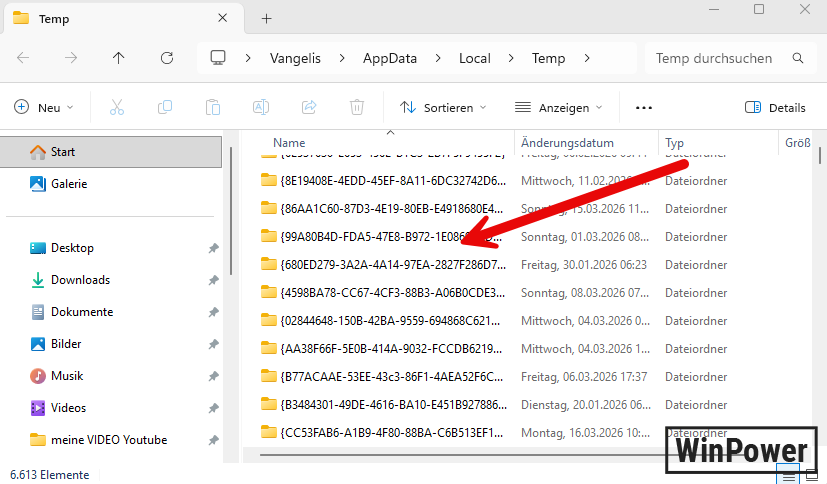Click the Copy icon in toolbar
Image resolution: width=827 pixels, height=484 pixels.
[x=165, y=108]
